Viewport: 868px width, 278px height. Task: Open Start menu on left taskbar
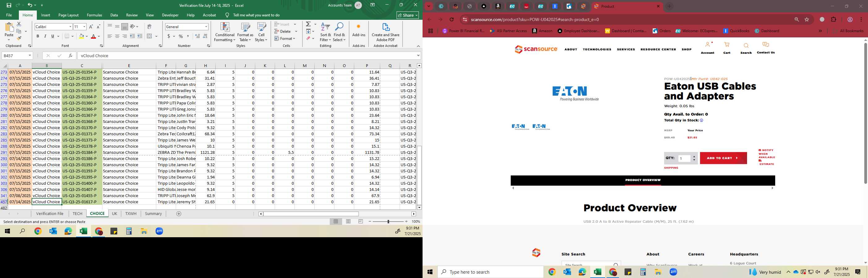(7, 231)
